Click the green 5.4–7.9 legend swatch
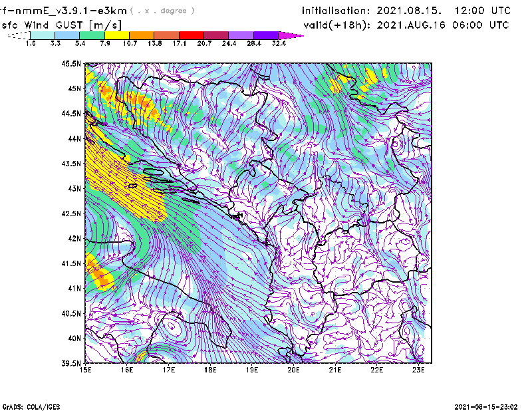Screen dimensions: 532x411 [92, 35]
